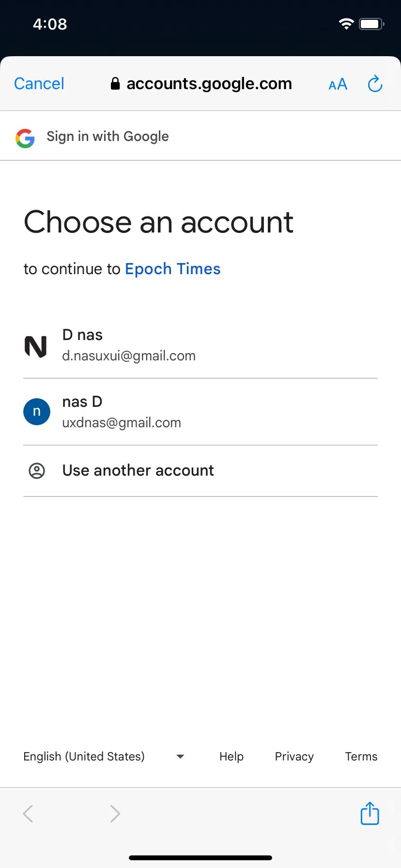This screenshot has width=401, height=868.
Task: Open English (United States) language selector
Action: point(104,757)
